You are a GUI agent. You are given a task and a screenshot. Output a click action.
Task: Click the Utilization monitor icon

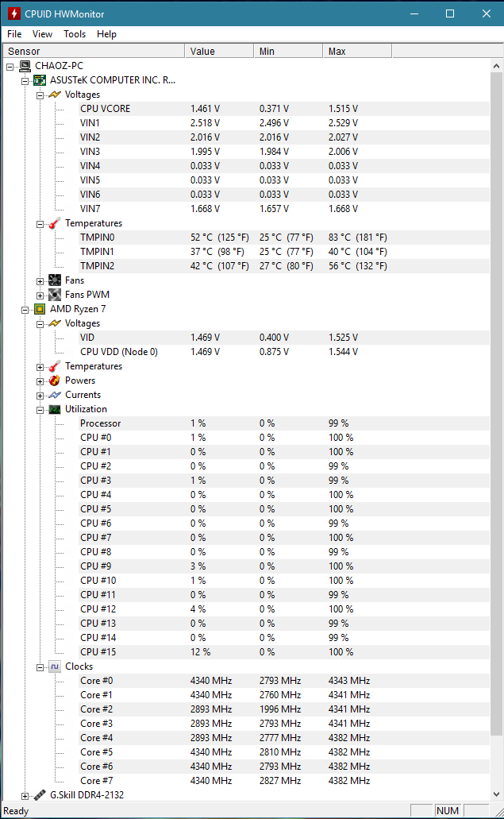(x=55, y=409)
